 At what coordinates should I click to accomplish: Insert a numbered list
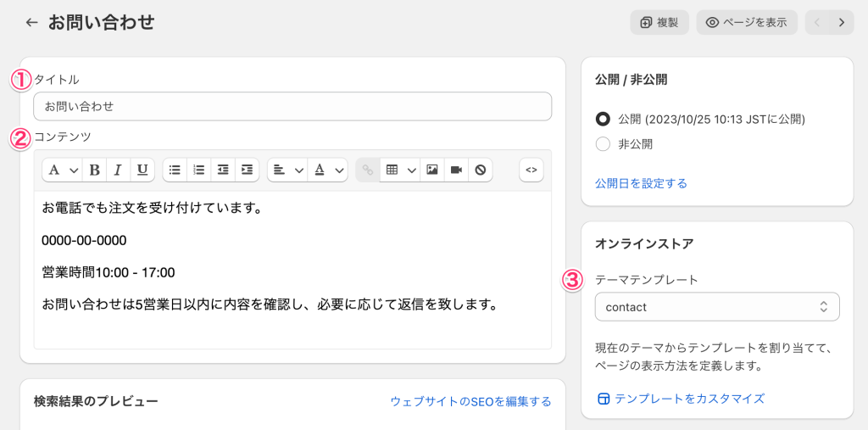tap(199, 170)
